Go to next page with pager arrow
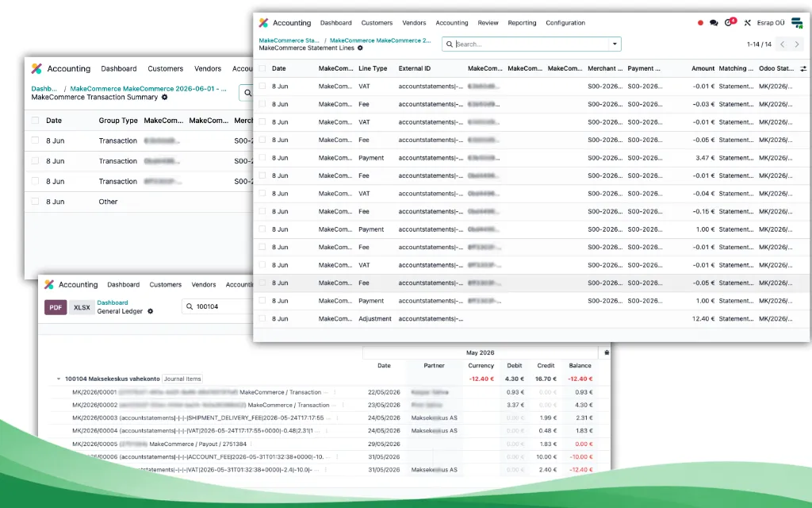The width and height of the screenshot is (812, 508). 797,44
